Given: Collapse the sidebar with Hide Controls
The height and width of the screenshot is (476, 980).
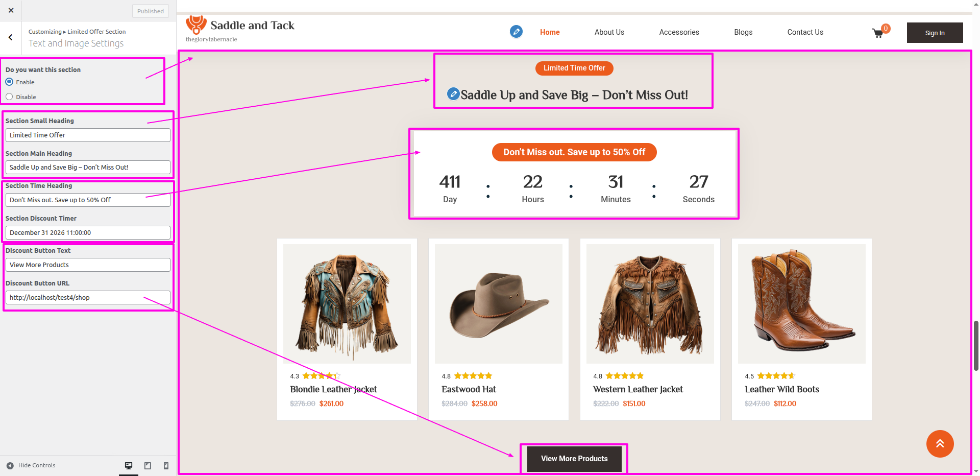Looking at the screenshot, I should (x=31, y=465).
